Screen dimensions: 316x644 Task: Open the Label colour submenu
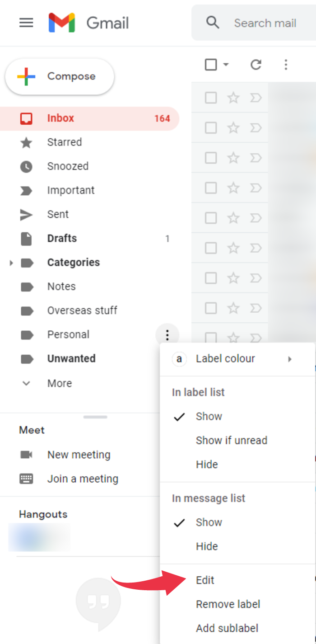(226, 358)
